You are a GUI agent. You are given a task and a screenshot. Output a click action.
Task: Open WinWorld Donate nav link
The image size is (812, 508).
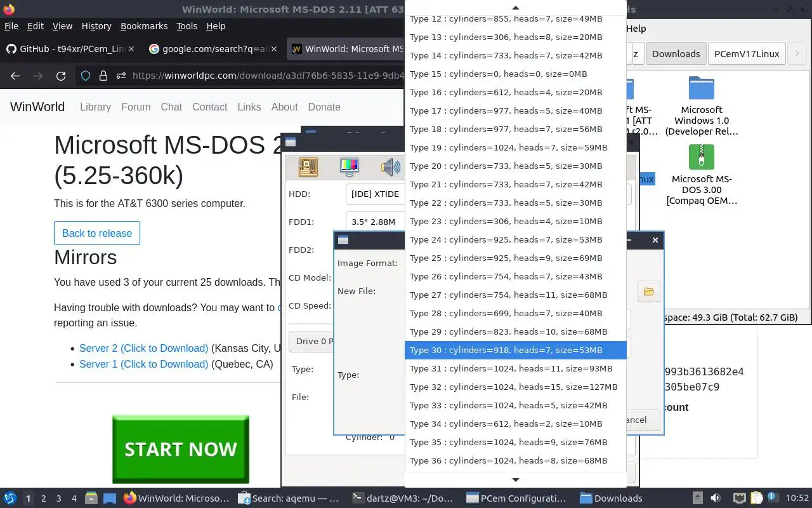324,107
